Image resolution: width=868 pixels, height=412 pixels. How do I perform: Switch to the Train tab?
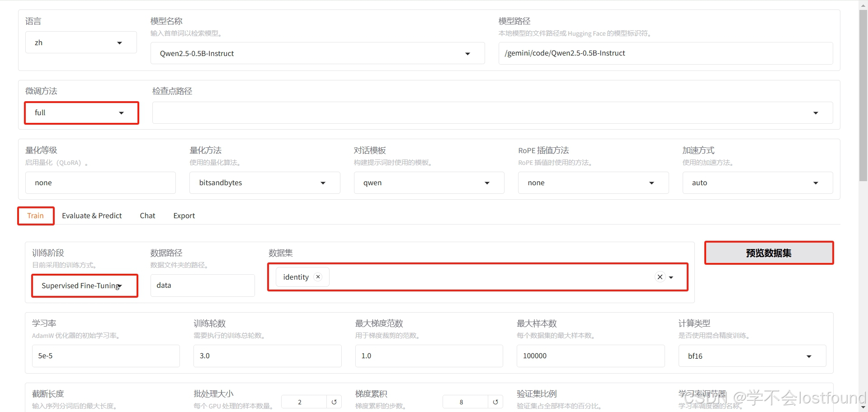point(35,215)
